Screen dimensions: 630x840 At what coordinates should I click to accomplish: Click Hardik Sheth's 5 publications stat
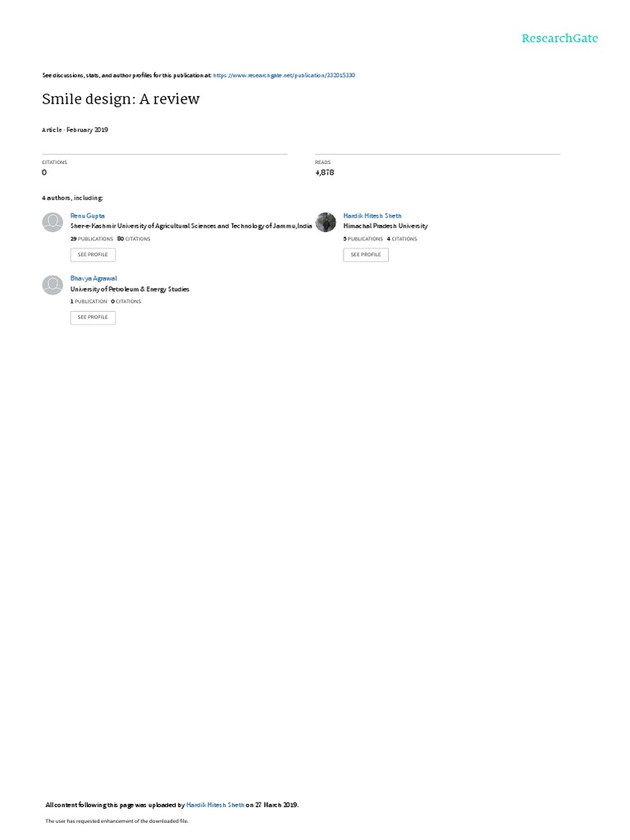[x=363, y=239]
